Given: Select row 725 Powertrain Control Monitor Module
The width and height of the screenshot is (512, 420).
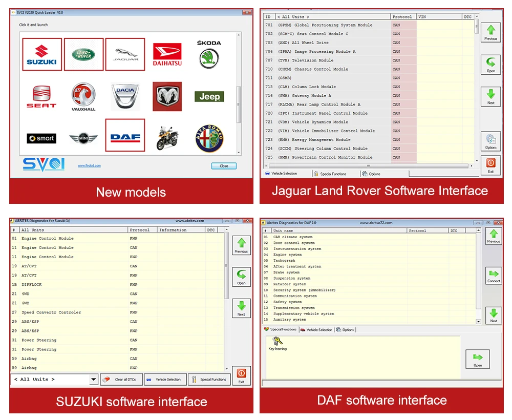Looking at the screenshot, I should 369,157.
